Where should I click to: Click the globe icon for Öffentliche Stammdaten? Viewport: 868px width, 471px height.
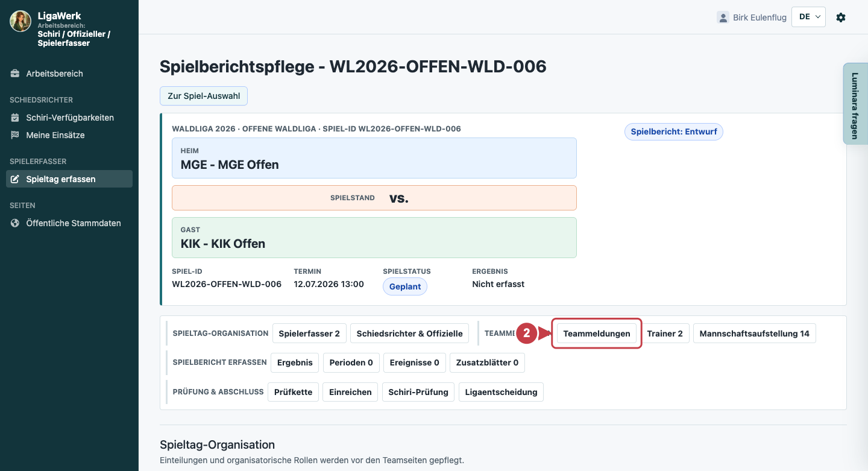click(x=15, y=223)
